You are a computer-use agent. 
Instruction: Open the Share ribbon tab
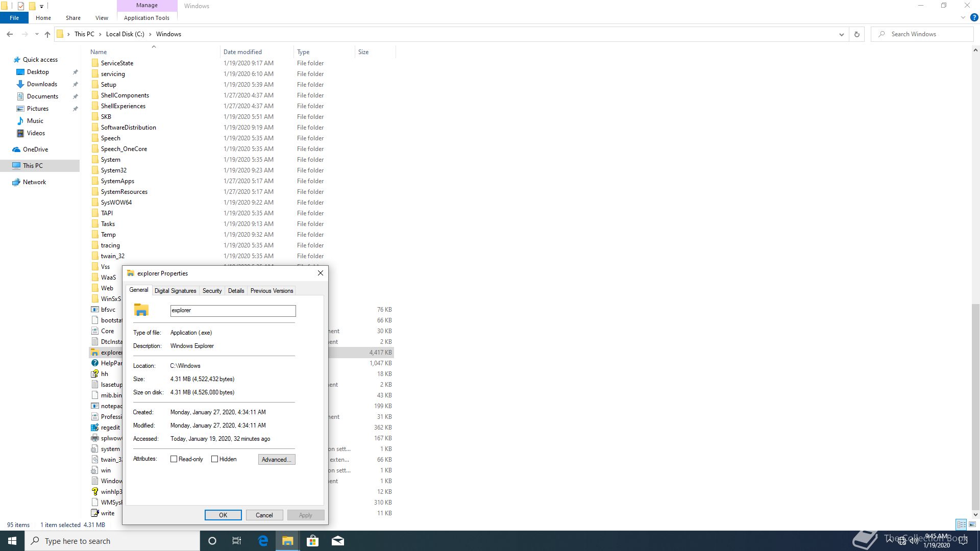coord(73,17)
